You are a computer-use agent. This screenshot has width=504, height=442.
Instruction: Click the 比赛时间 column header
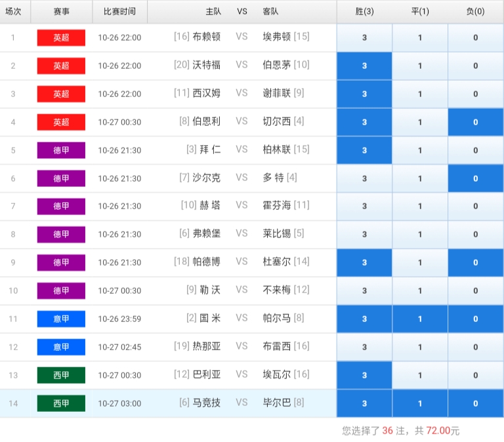119,12
